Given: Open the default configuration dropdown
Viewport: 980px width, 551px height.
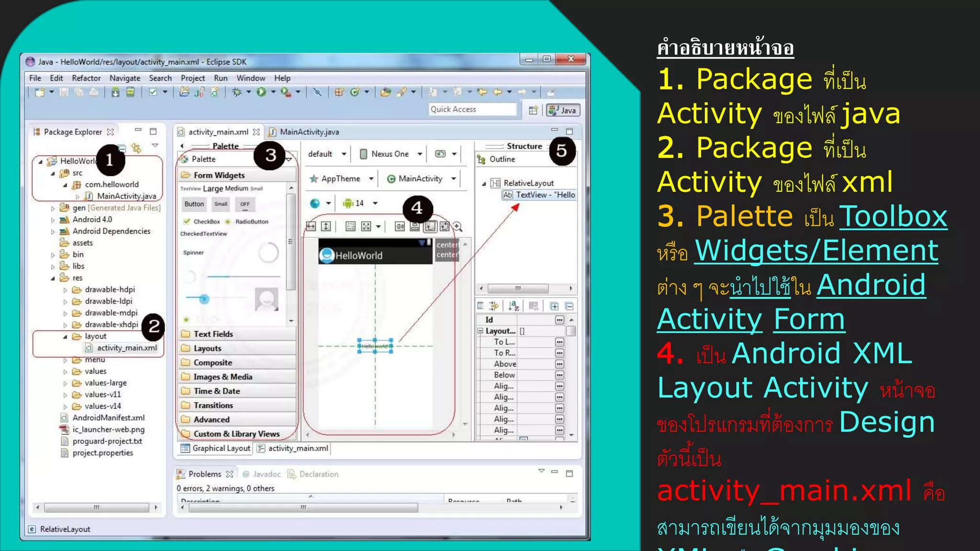Looking at the screenshot, I should (x=327, y=154).
